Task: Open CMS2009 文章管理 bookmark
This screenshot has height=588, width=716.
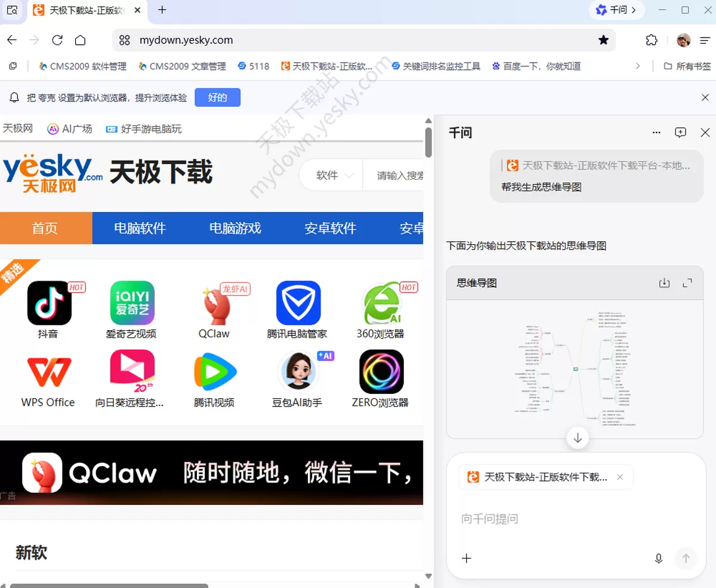Action: point(182,66)
